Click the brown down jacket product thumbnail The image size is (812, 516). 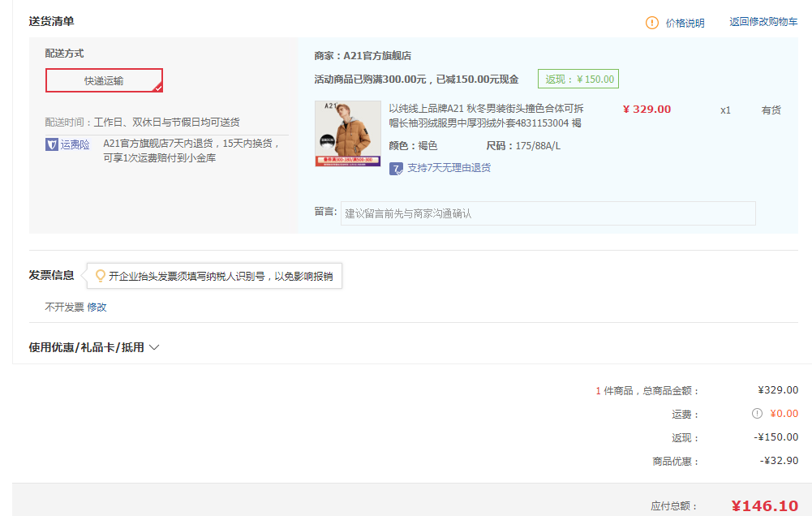pyautogui.click(x=347, y=134)
